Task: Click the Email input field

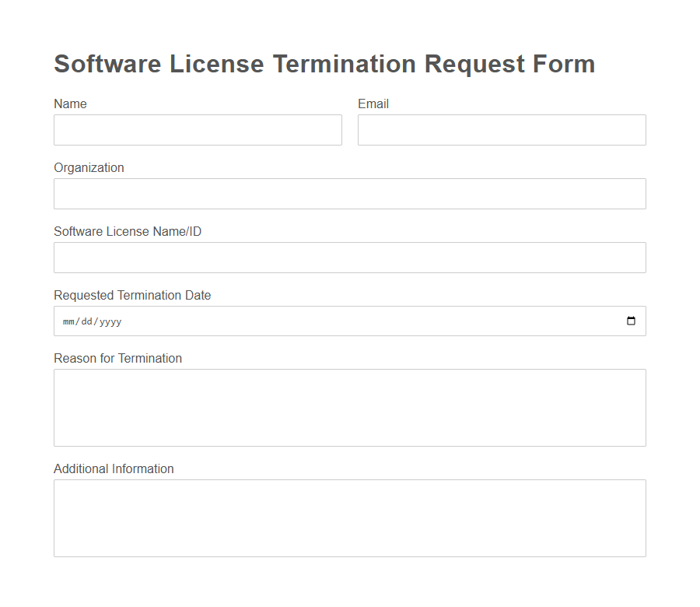Action: (502, 129)
